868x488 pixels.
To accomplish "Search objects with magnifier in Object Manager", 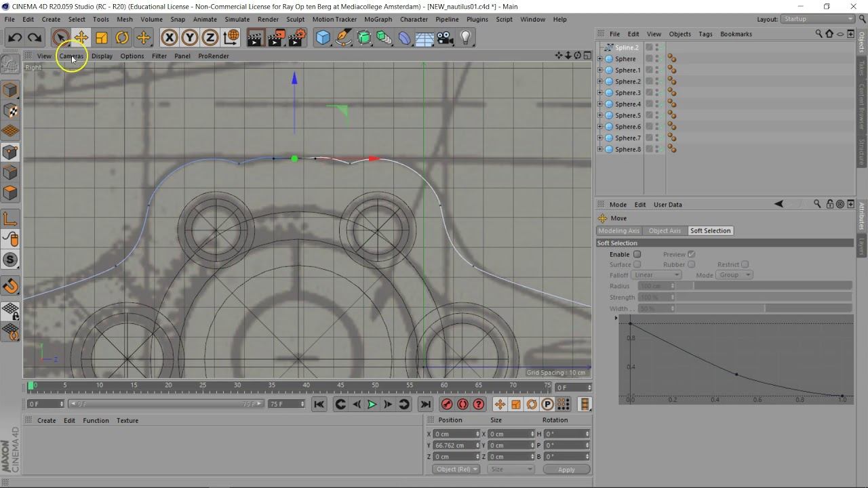I will (818, 34).
